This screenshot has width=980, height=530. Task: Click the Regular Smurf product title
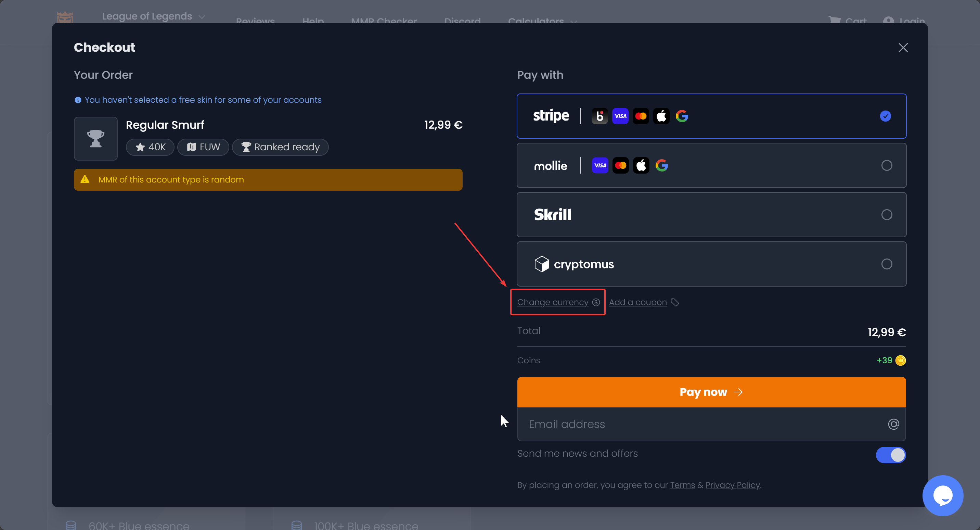[165, 125]
